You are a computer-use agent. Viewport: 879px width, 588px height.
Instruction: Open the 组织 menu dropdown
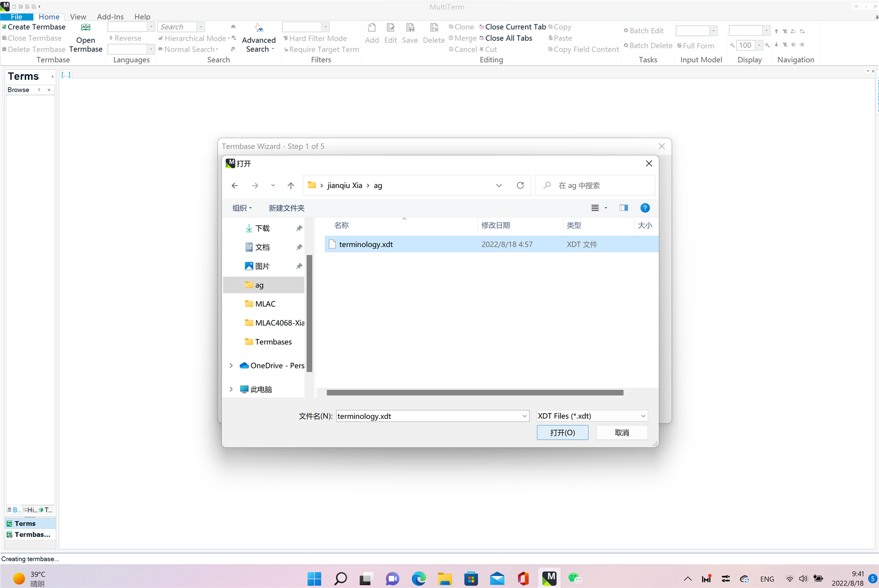(x=242, y=208)
